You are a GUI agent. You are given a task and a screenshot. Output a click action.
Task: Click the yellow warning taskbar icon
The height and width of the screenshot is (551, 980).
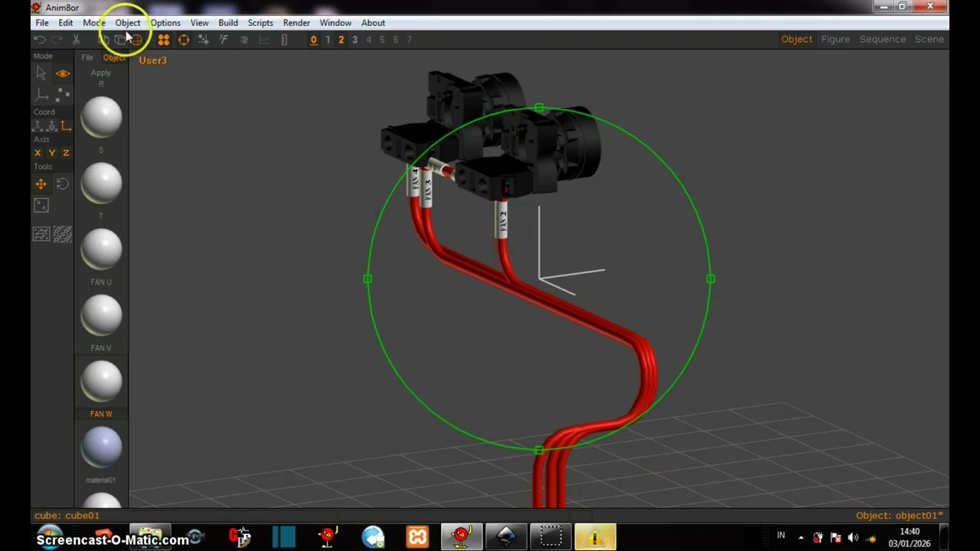[x=595, y=537]
